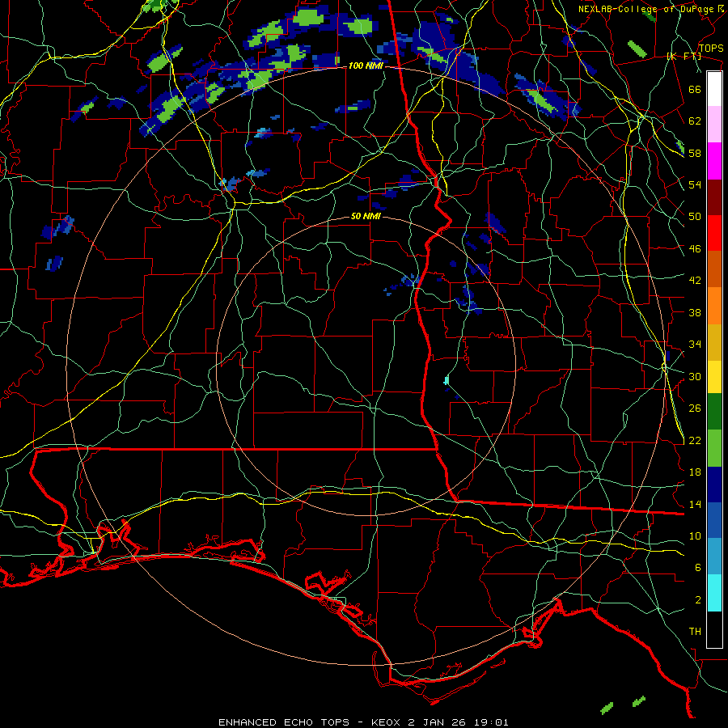Click the "100 NMI" range ring label

pyautogui.click(x=366, y=66)
